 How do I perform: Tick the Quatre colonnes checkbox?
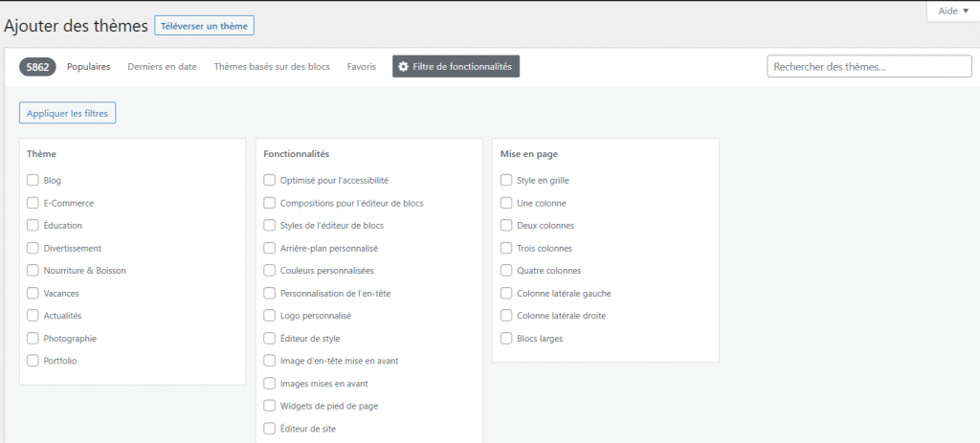pyautogui.click(x=506, y=270)
